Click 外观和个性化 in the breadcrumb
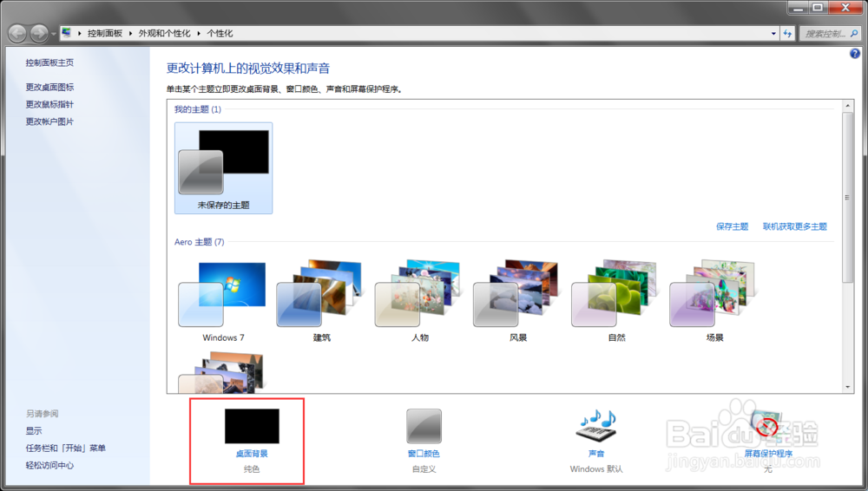 pos(164,33)
